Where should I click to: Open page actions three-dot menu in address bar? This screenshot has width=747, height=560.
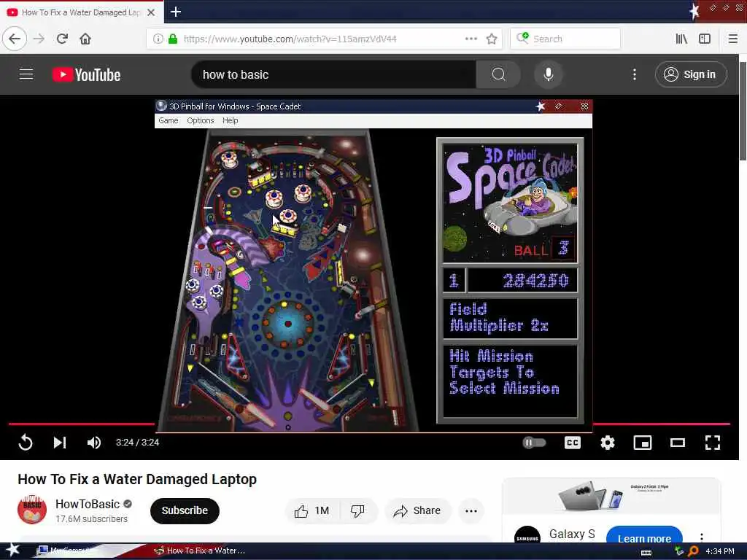471,39
